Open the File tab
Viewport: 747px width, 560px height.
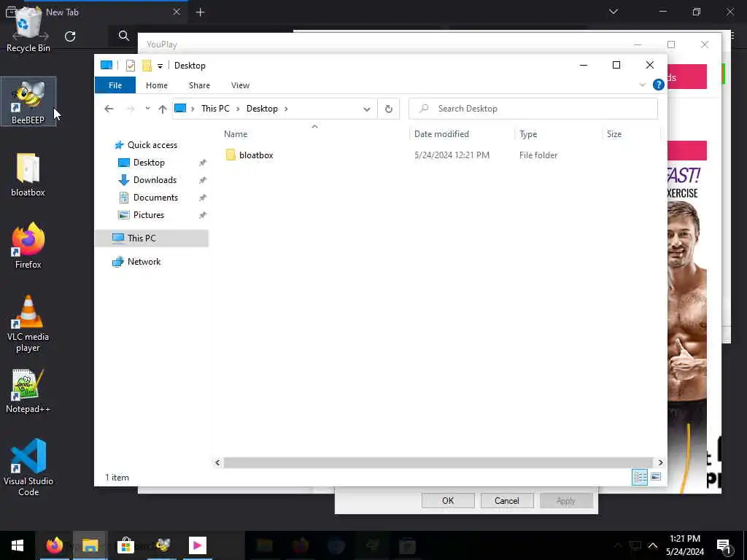[115, 85]
